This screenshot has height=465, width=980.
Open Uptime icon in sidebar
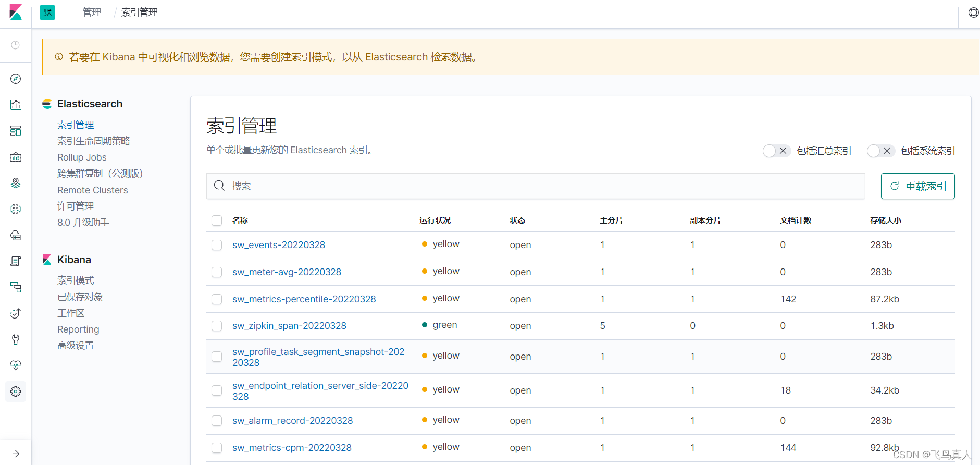coord(16,313)
